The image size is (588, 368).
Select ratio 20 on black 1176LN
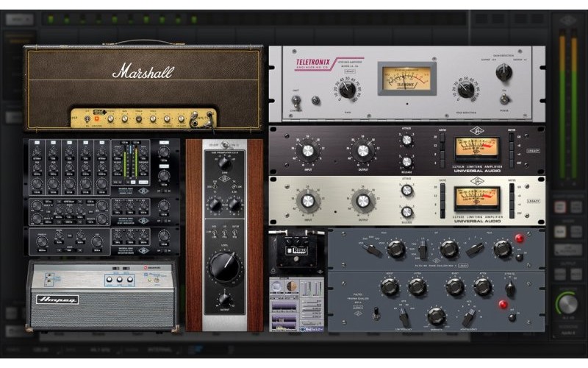[x=443, y=138]
